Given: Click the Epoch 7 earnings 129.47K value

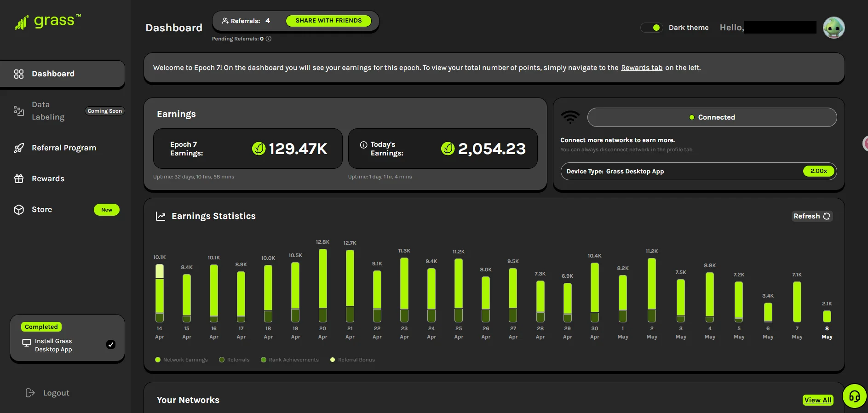Looking at the screenshot, I should (298, 149).
